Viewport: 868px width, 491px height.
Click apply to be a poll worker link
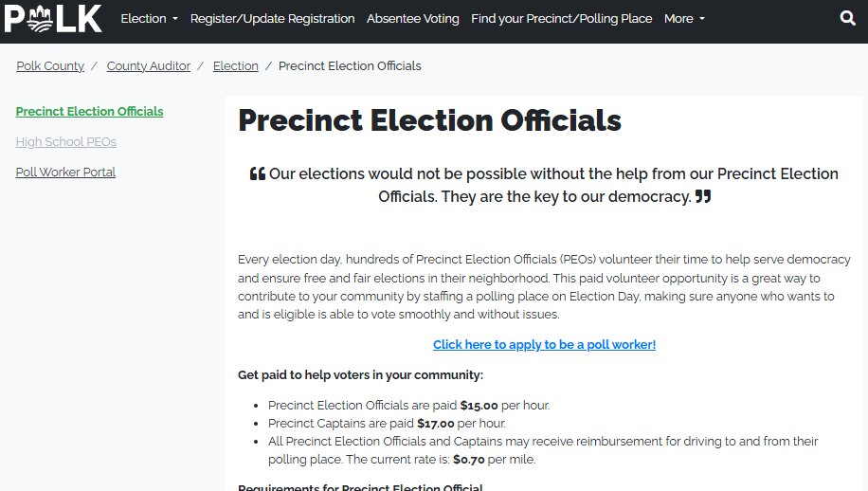544,345
